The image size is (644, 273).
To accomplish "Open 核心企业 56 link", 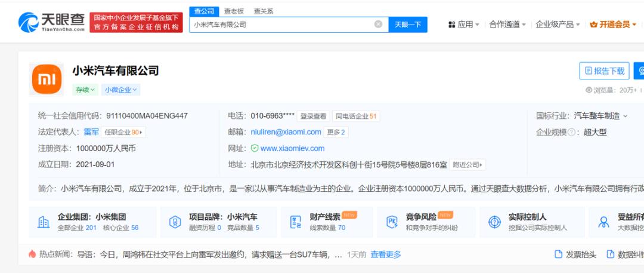I will (120, 228).
